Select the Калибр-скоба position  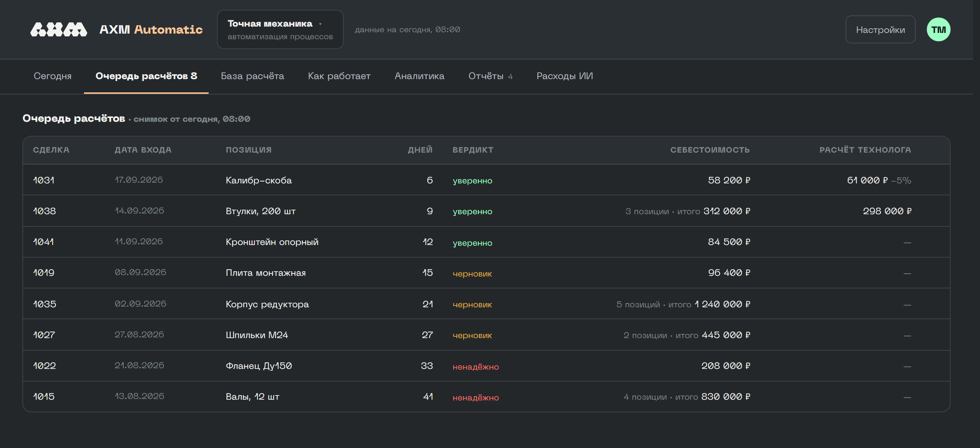[x=259, y=180]
